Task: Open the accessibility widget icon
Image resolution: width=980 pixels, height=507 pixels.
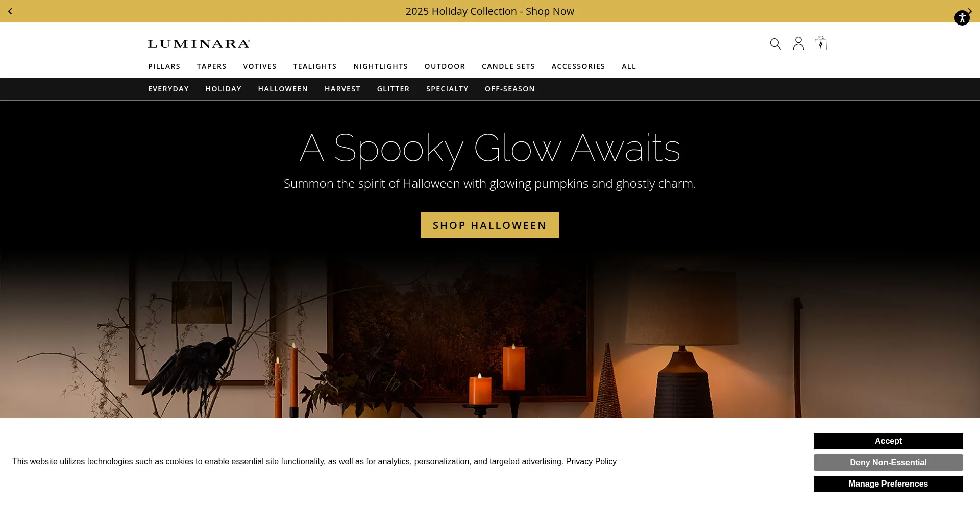Action: (962, 18)
